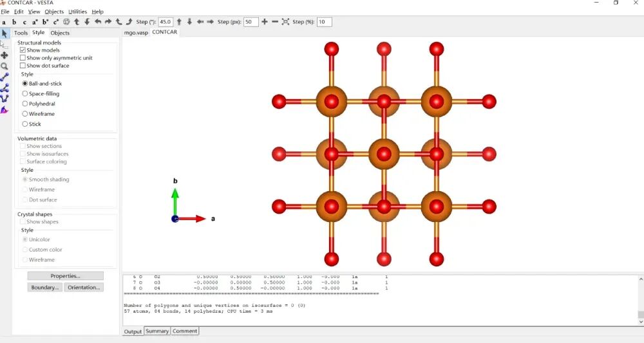Viewport: 644px width, 343px height.
Task: Click output panel scrollbar down arrow
Action: click(x=641, y=322)
